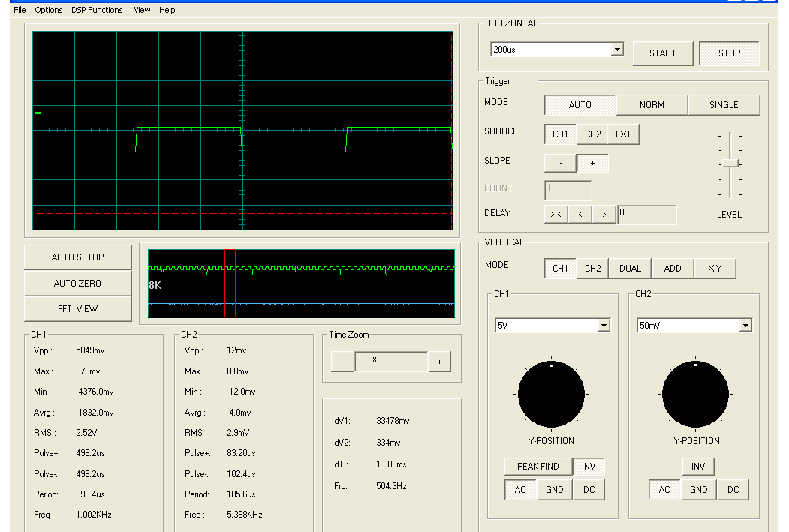This screenshot has width=789, height=532.
Task: Set vertical mode to CH2
Action: click(592, 269)
